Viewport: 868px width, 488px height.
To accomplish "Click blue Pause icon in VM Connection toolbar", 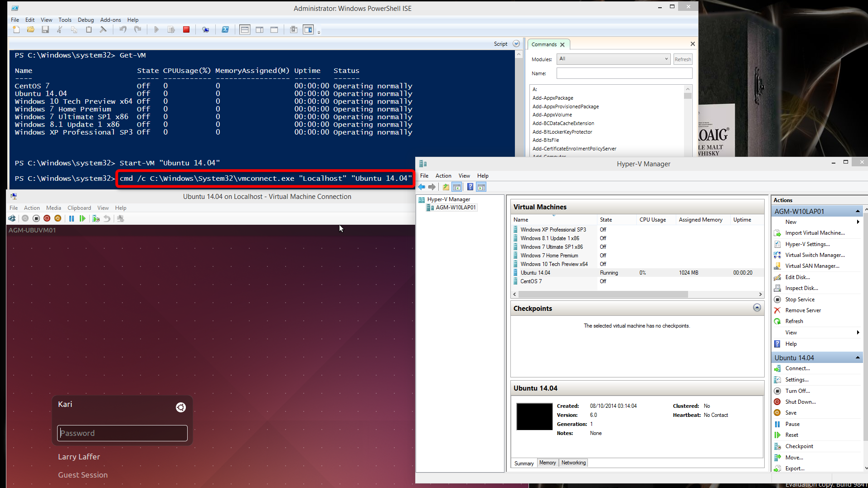I will click(x=72, y=218).
